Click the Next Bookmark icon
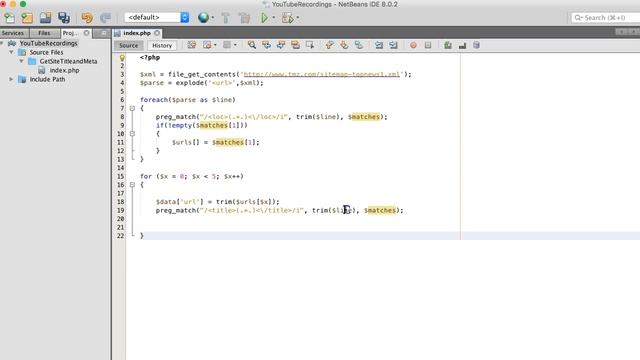The width and height of the screenshot is (640, 360). pos(344,45)
